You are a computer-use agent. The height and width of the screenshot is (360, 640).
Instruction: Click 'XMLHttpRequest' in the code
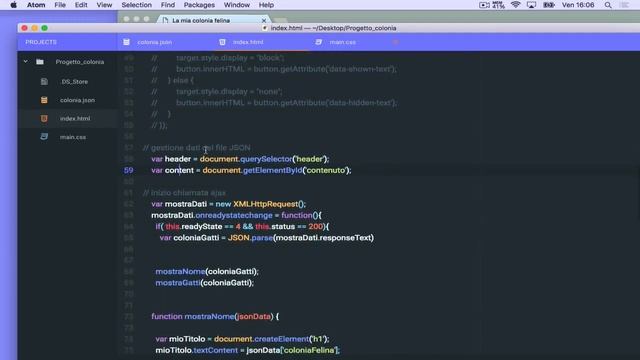pos(265,204)
